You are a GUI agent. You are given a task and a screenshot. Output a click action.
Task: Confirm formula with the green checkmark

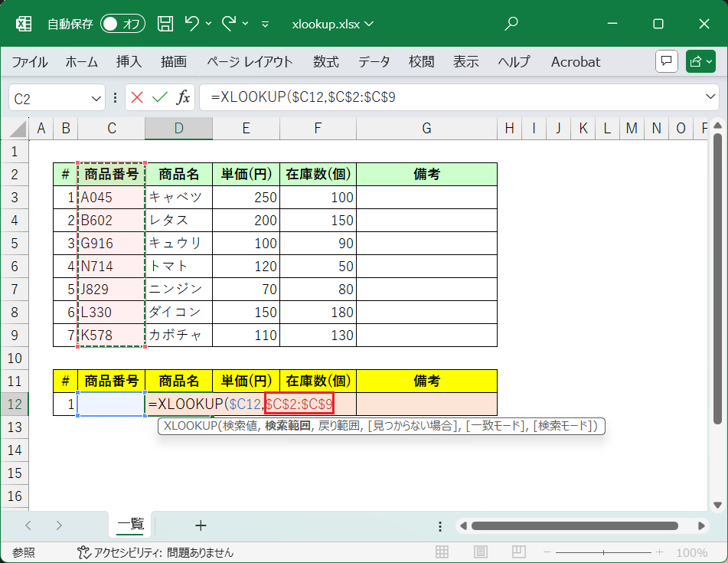pyautogui.click(x=159, y=97)
